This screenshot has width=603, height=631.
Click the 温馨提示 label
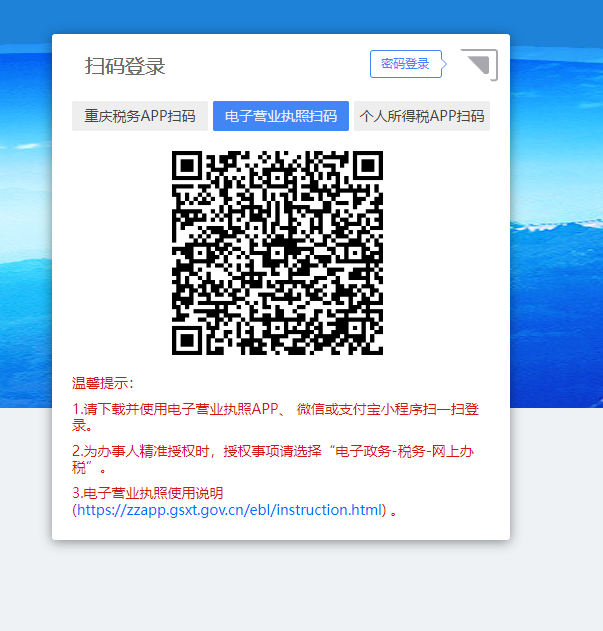(x=103, y=383)
